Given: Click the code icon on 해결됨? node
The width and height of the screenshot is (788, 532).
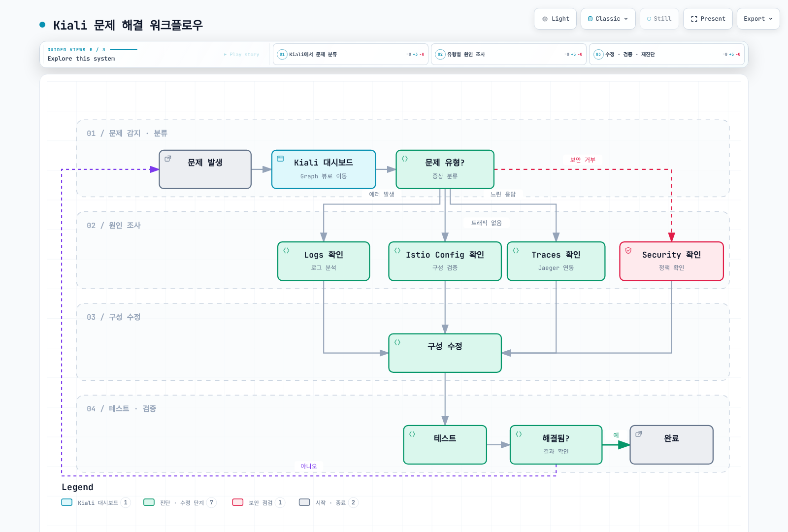Looking at the screenshot, I should point(519,434).
